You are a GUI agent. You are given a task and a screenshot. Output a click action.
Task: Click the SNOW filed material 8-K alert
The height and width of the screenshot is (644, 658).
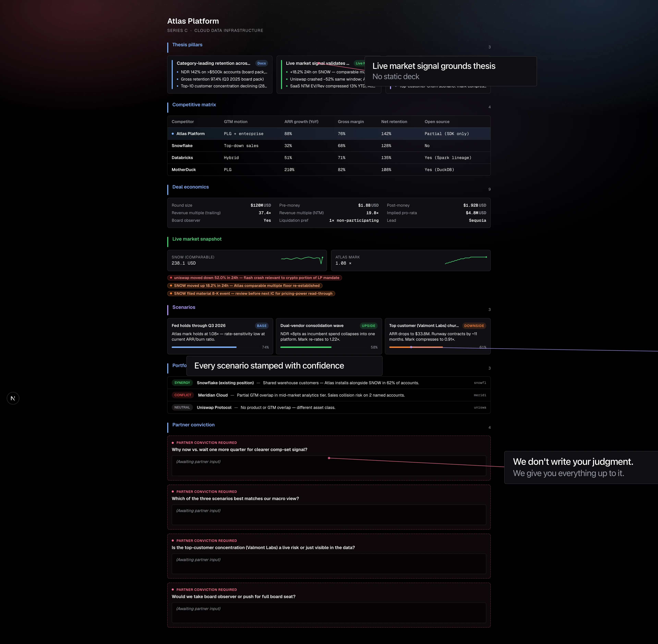[251, 294]
